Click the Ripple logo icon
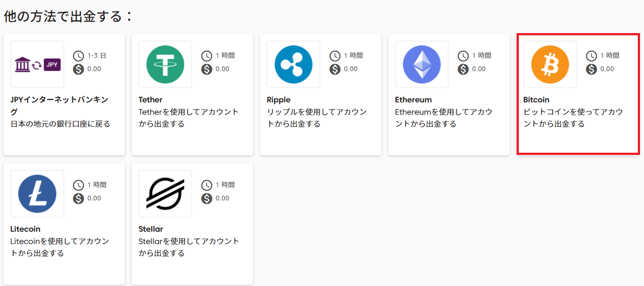 [x=294, y=64]
